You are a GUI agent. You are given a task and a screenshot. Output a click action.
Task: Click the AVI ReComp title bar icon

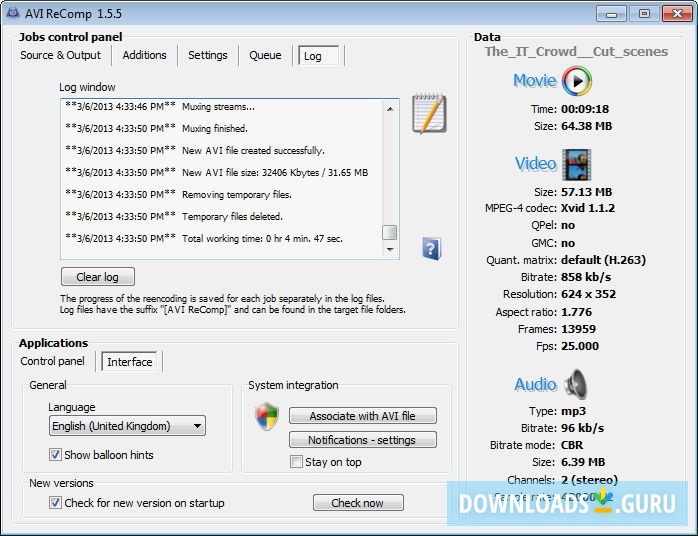point(12,13)
